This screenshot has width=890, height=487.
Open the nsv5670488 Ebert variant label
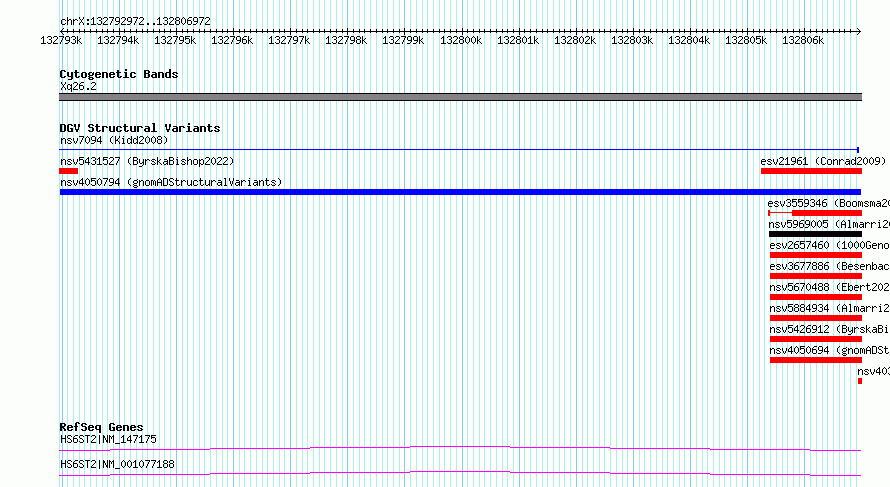coord(829,287)
